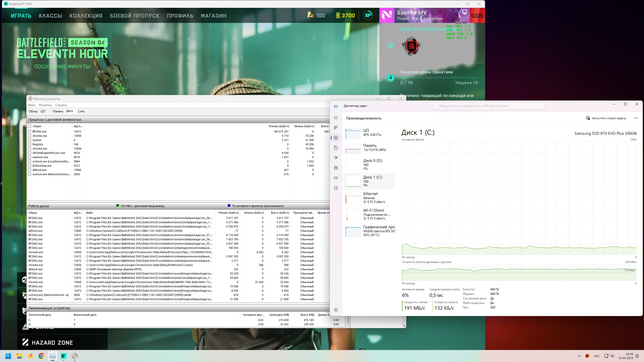This screenshot has width=644, height=362.
Task: Open the Монитор menu in Resource Monitor
Action: 45,105
